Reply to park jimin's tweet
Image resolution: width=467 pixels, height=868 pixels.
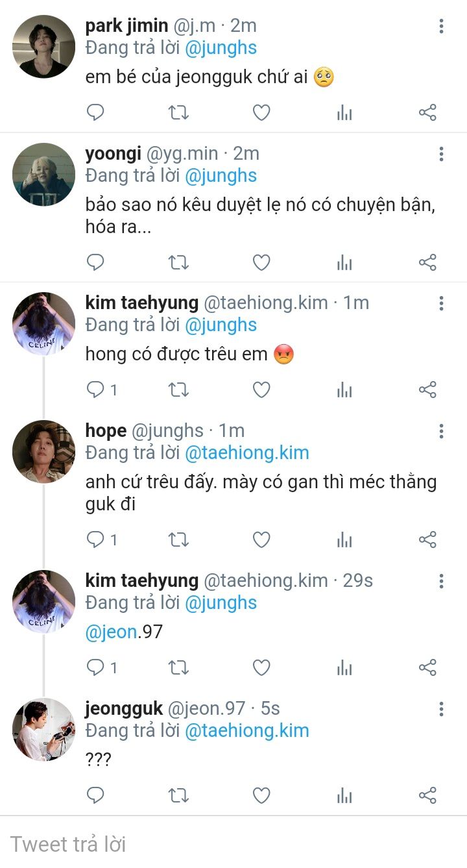(95, 113)
